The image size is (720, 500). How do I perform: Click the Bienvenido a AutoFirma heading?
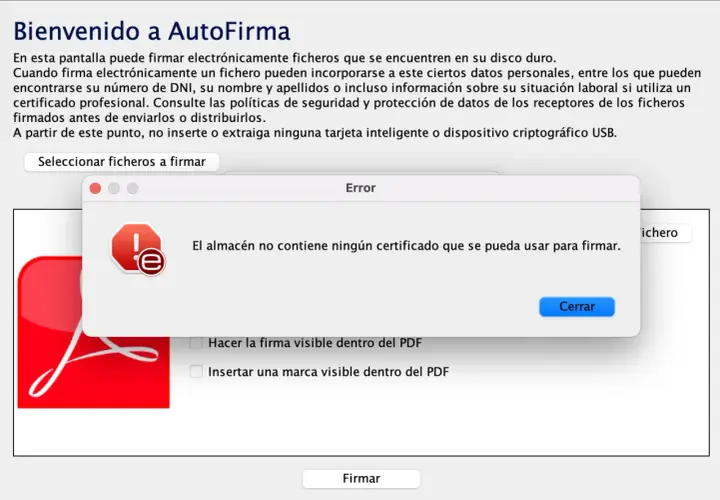152,31
